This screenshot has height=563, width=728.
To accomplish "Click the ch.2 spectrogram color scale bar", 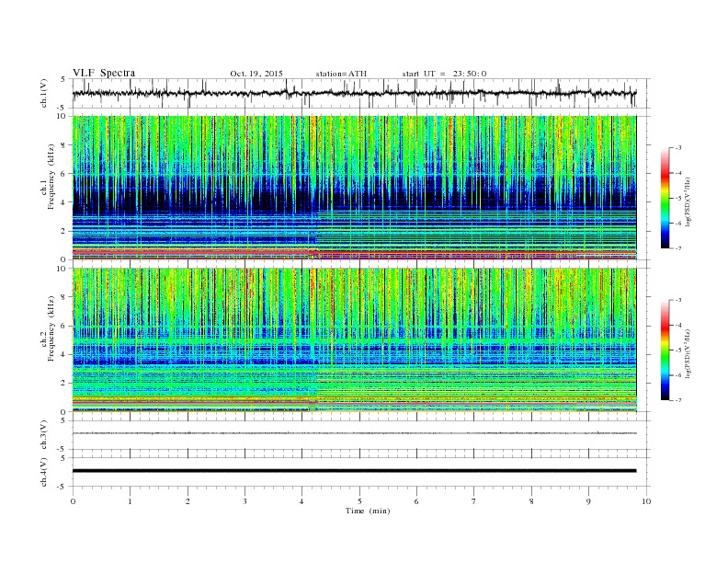I will (665, 350).
